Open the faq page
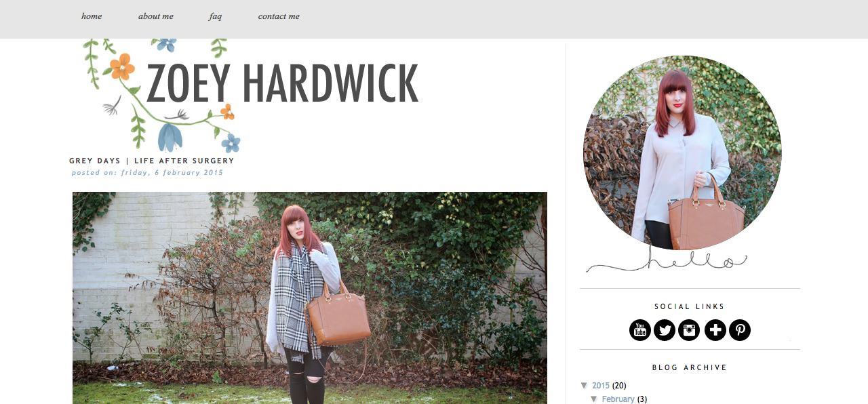The height and width of the screenshot is (404, 868). pyautogui.click(x=216, y=16)
